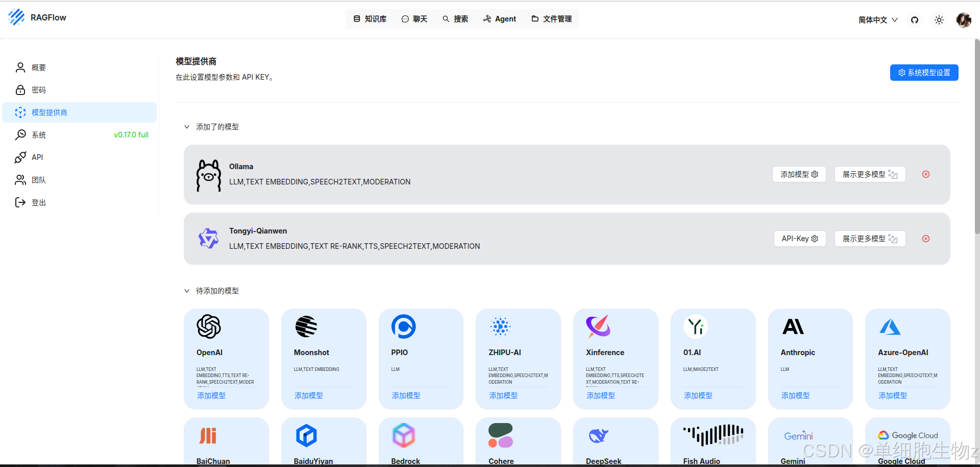Expand 展示更多模型 for Ollama
980x467 pixels.
click(870, 174)
